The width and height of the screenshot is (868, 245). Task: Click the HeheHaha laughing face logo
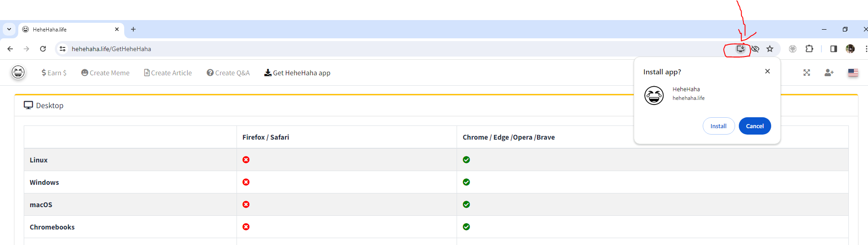[18, 72]
